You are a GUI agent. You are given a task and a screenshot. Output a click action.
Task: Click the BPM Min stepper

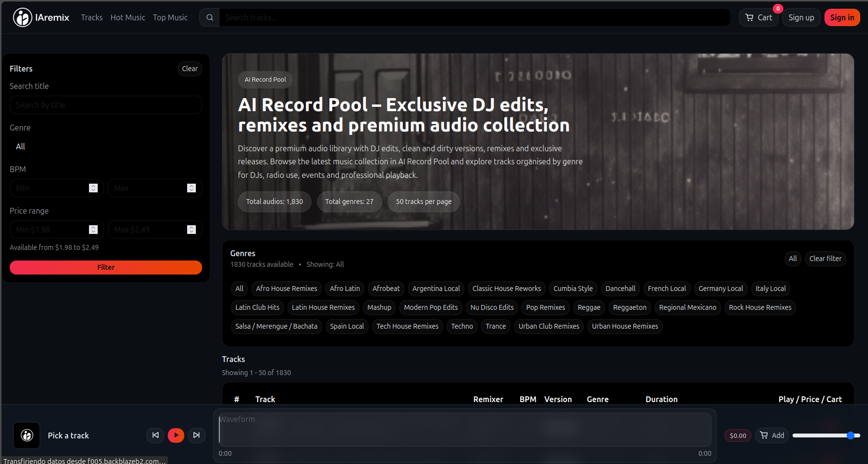(x=93, y=188)
